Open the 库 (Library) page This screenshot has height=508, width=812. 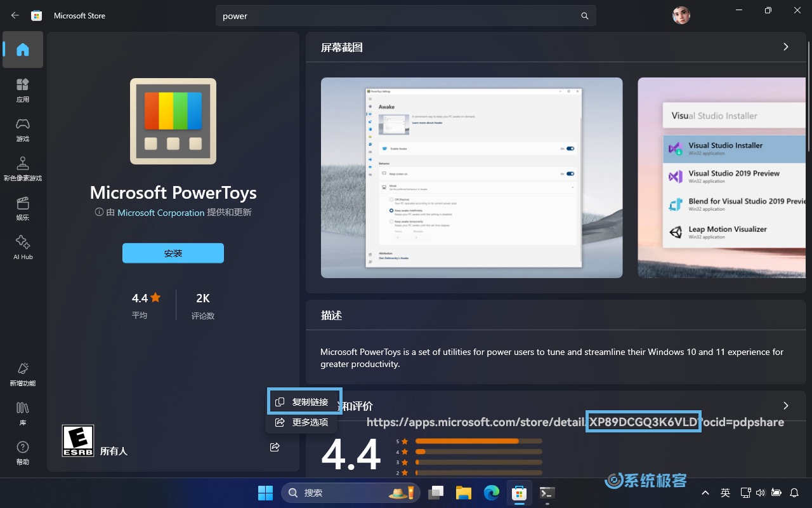[x=23, y=413]
